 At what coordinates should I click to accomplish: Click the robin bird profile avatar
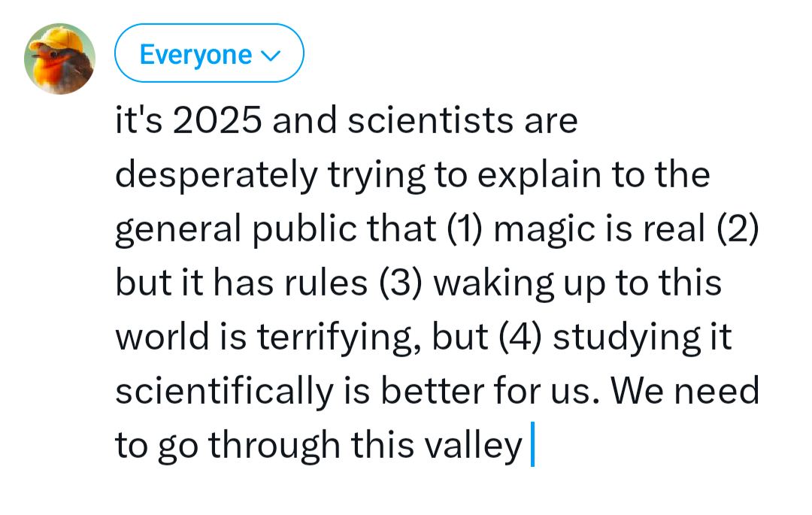pyautogui.click(x=59, y=59)
